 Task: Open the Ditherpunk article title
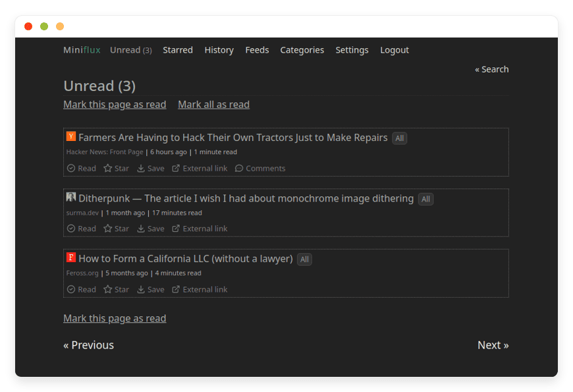click(x=246, y=198)
